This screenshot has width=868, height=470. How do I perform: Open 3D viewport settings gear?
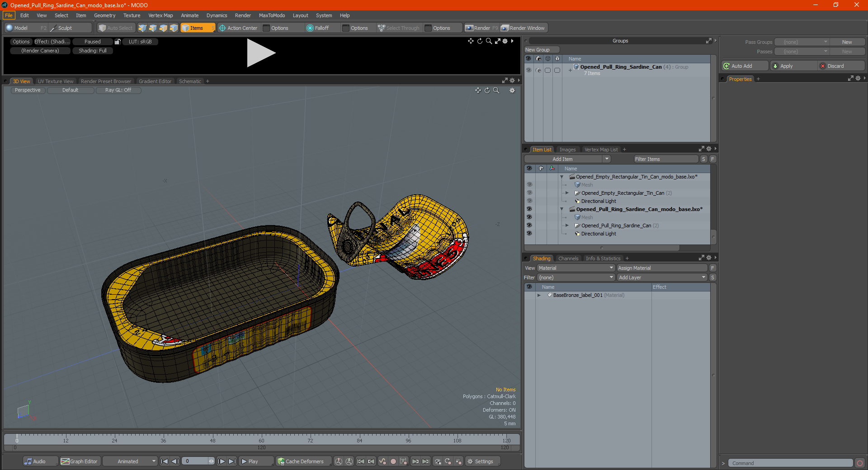pyautogui.click(x=512, y=90)
